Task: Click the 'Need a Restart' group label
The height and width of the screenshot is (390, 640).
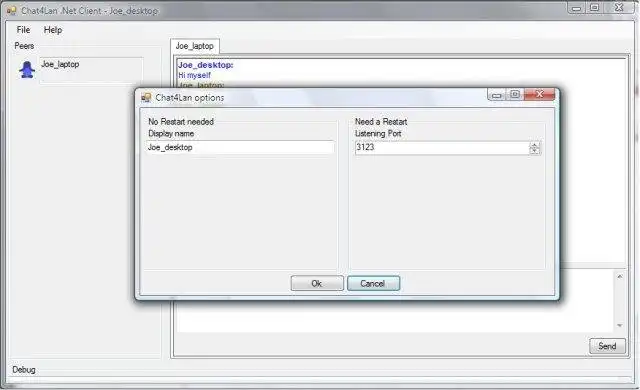Action: tap(381, 122)
